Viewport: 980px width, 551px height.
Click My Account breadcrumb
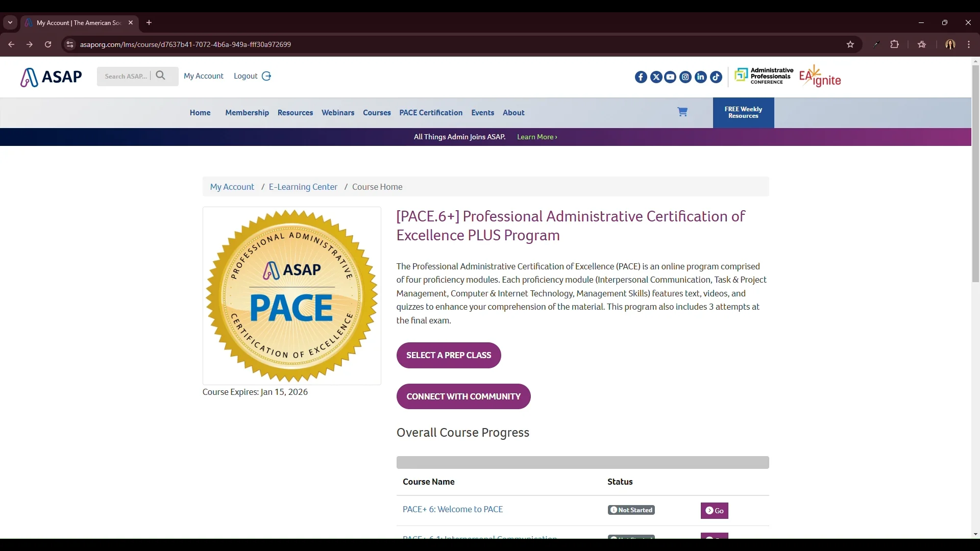232,187
